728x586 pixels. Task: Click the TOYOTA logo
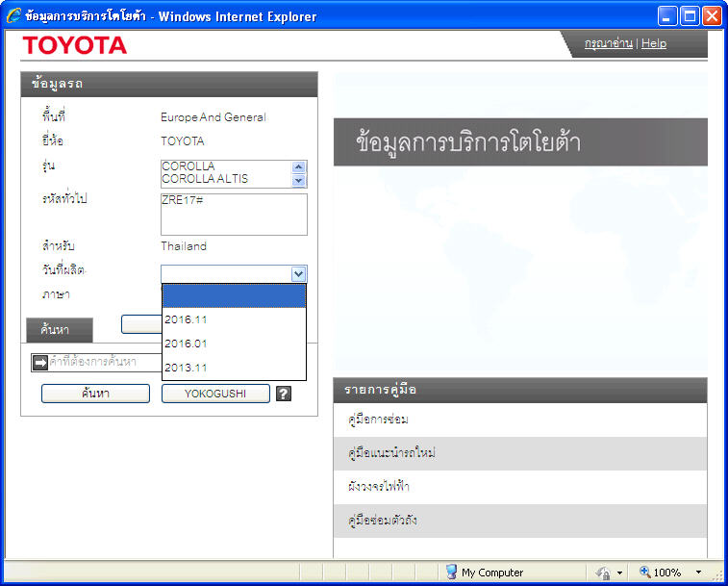(75, 45)
